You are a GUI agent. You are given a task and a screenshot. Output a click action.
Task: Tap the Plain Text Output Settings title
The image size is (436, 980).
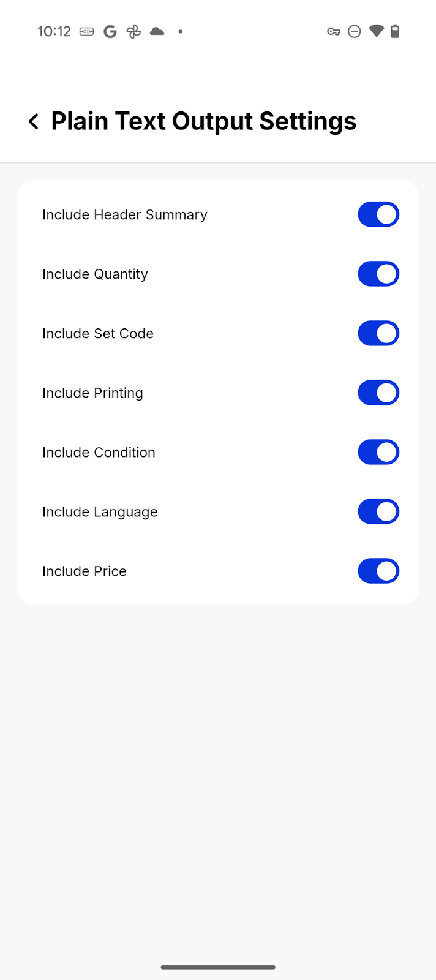pos(203,121)
